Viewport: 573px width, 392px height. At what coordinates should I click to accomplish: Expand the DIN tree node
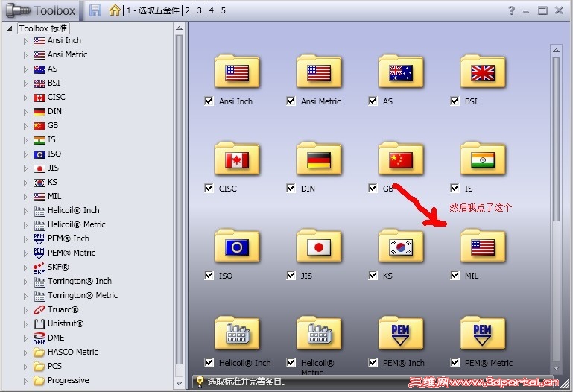(25, 112)
